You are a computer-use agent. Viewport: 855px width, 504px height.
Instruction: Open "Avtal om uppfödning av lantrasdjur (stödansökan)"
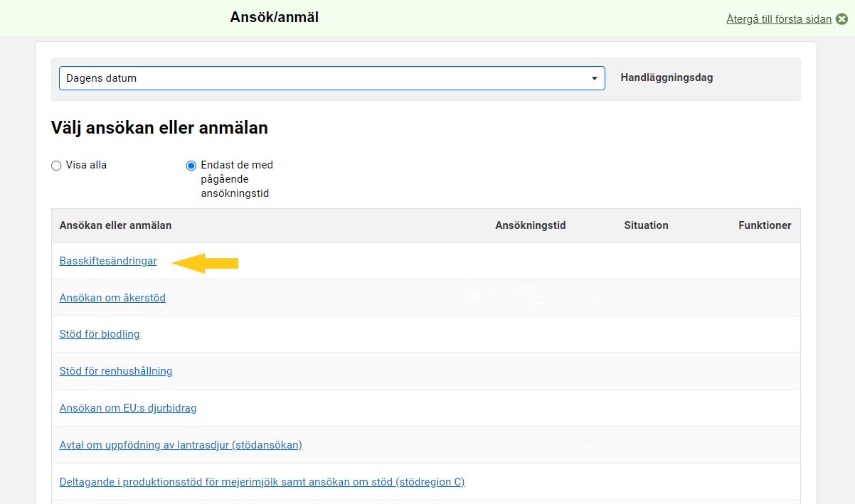point(181,444)
